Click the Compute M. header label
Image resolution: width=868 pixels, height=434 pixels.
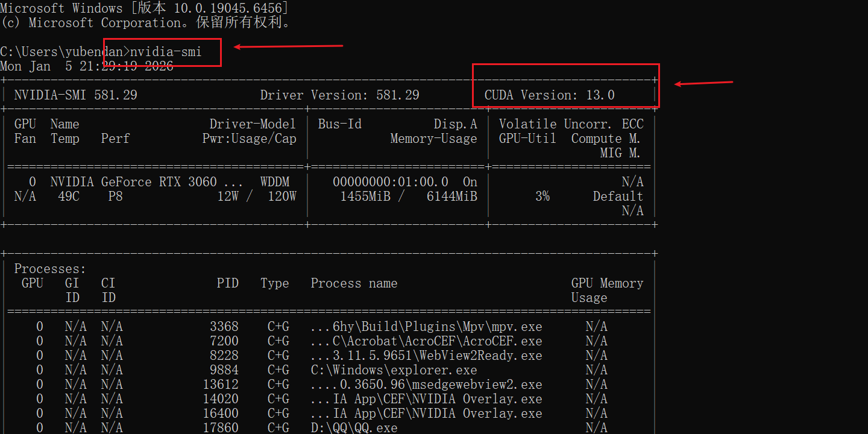click(606, 139)
